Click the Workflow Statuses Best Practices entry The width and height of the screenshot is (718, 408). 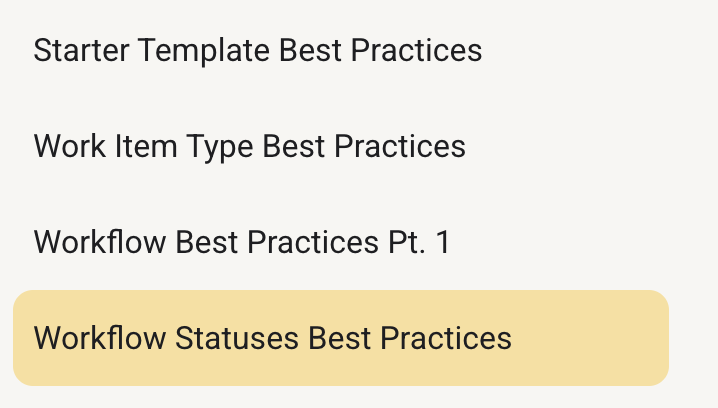coord(273,338)
